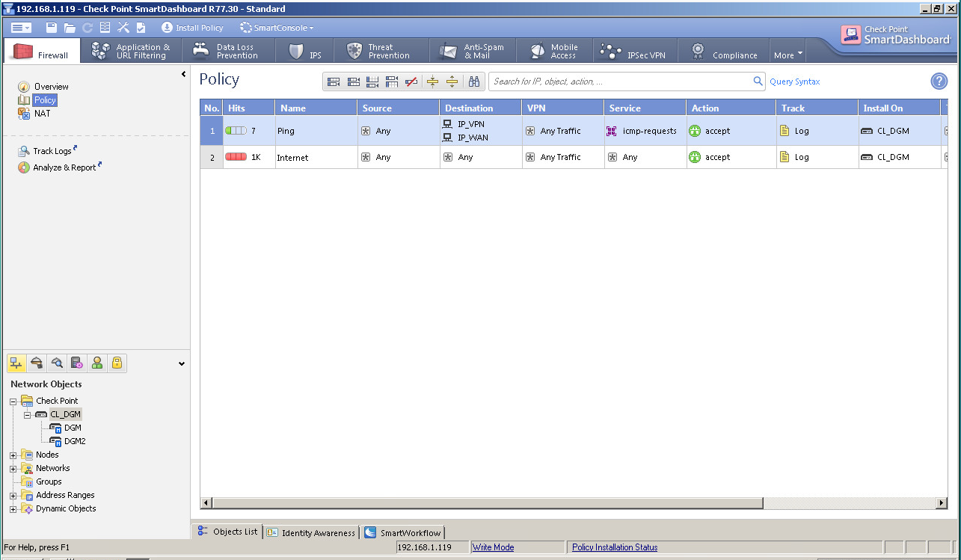Click the first add-rule icon in policy toolbar
Image resolution: width=961 pixels, height=560 pixels.
coord(334,81)
